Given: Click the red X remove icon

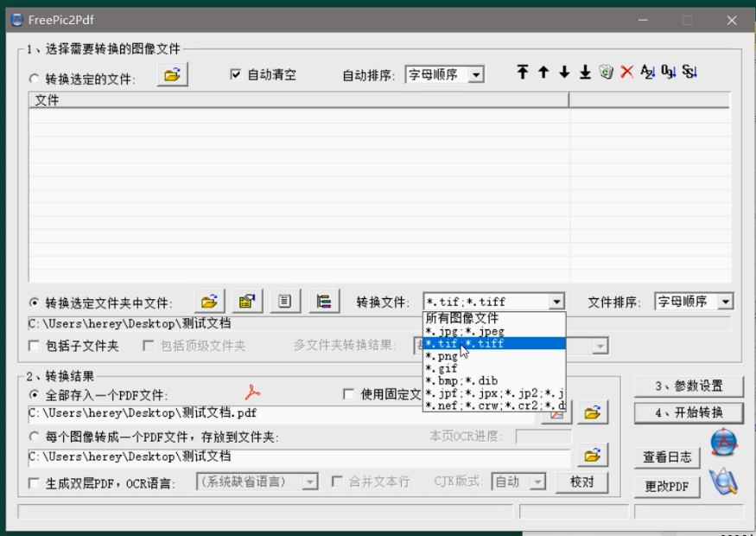Looking at the screenshot, I should coord(626,73).
